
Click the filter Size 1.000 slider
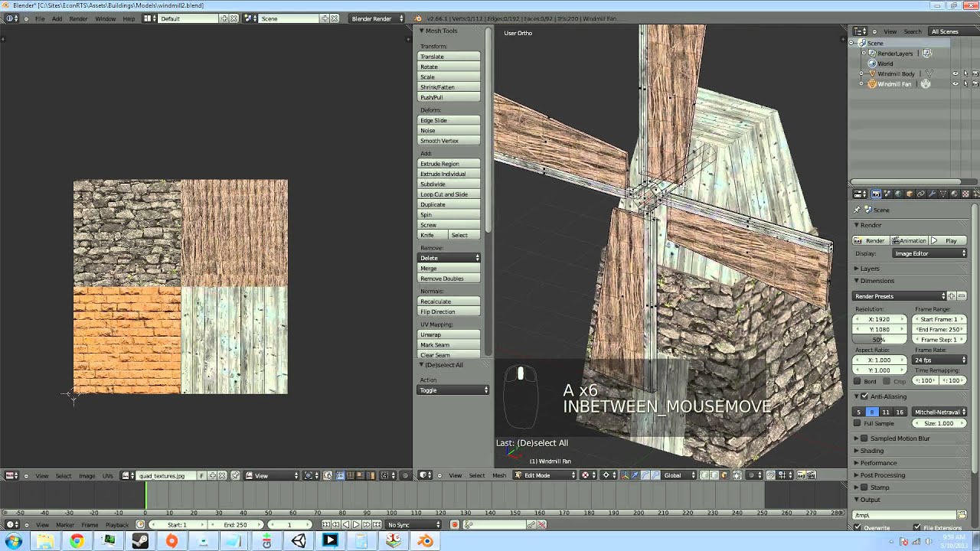coord(940,423)
